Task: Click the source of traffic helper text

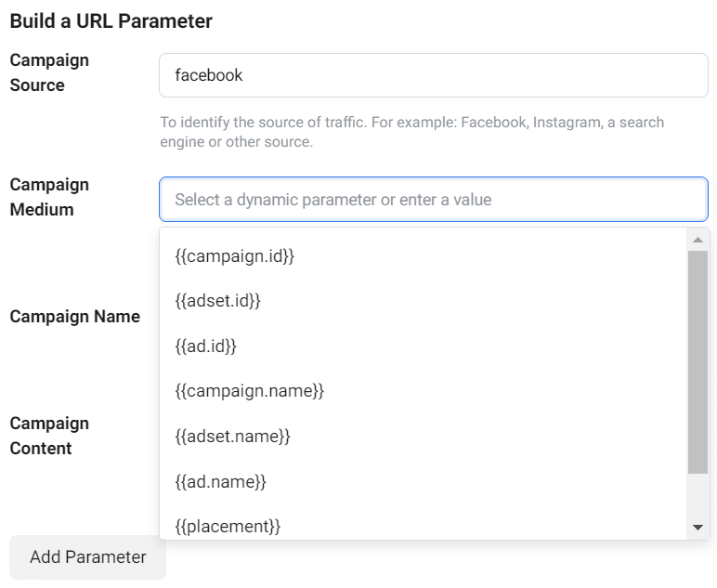Action: click(411, 132)
